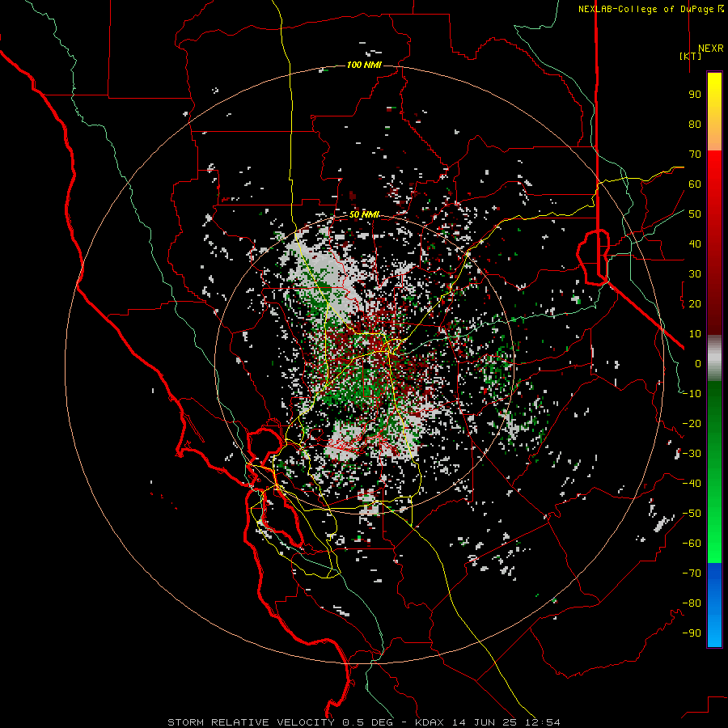Click the 30 value on the velocity scale

click(695, 274)
